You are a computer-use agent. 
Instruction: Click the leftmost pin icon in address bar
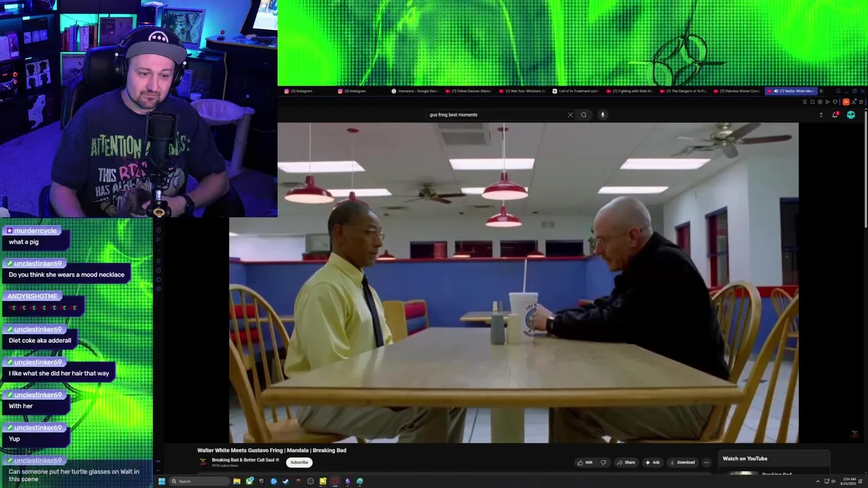pos(805,102)
